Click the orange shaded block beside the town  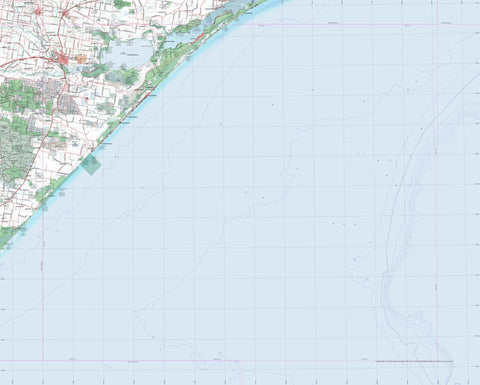tap(81, 59)
